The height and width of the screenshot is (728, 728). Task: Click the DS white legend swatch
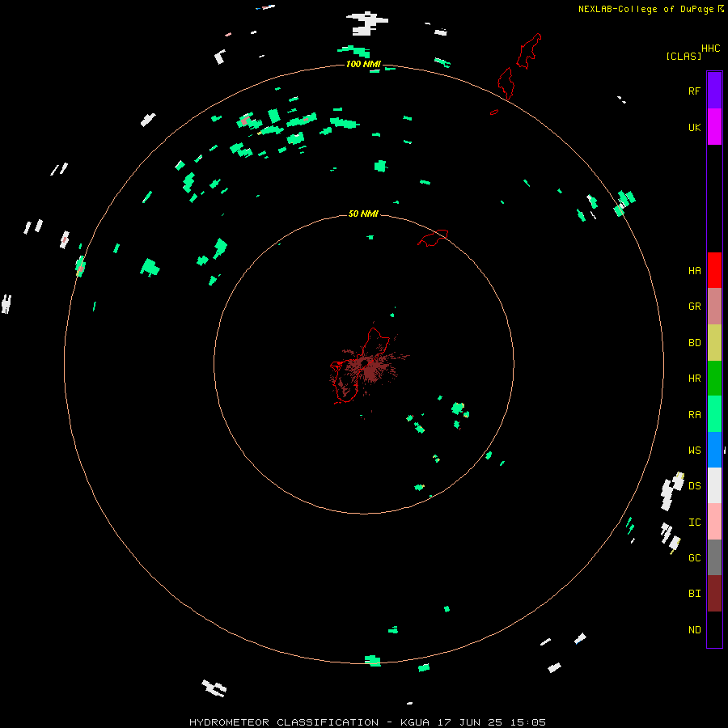[x=714, y=485]
